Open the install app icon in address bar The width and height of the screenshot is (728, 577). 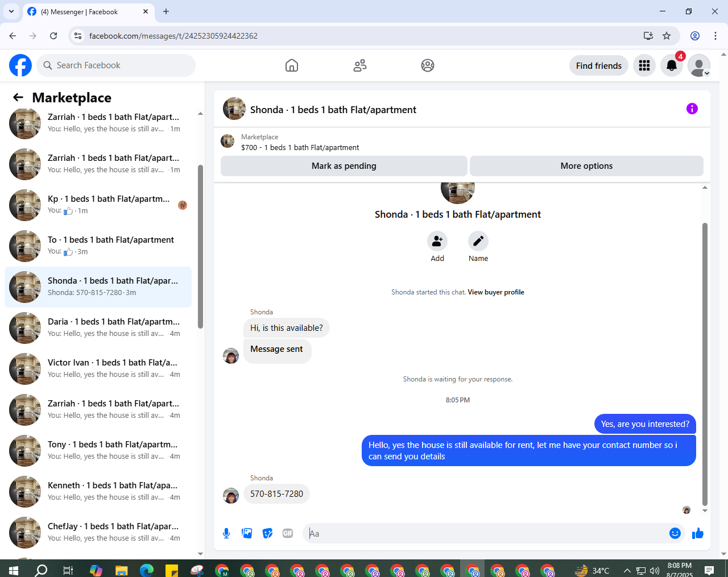coord(648,36)
